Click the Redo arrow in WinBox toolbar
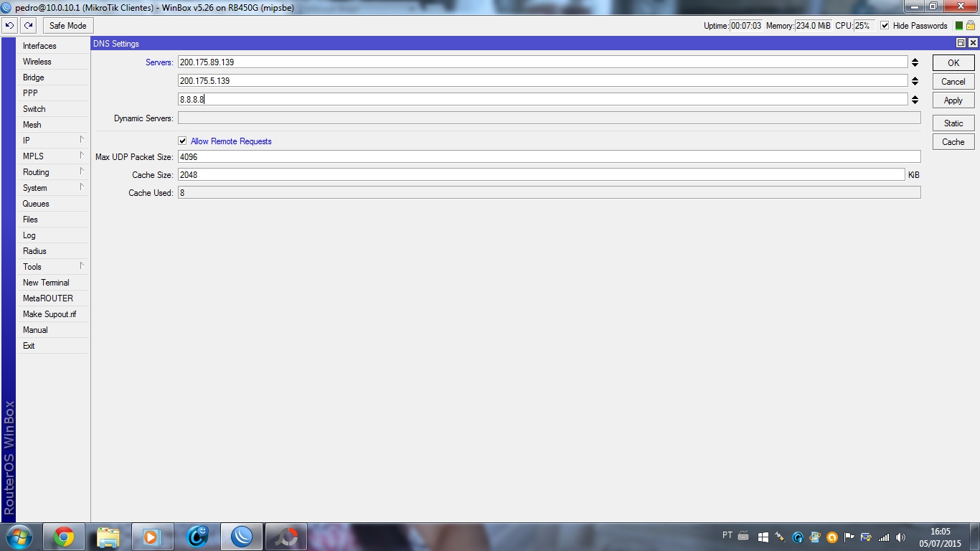Screen dimensions: 980x551 pyautogui.click(x=28, y=26)
